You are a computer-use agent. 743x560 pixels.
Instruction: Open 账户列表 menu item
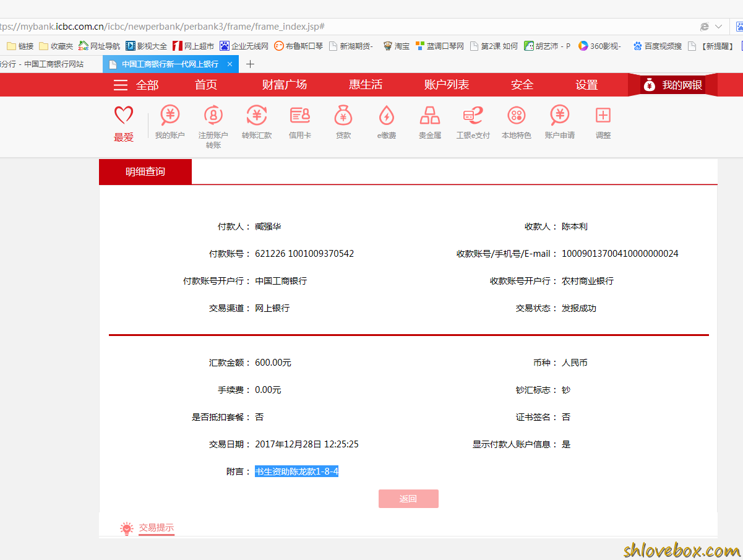click(x=447, y=85)
